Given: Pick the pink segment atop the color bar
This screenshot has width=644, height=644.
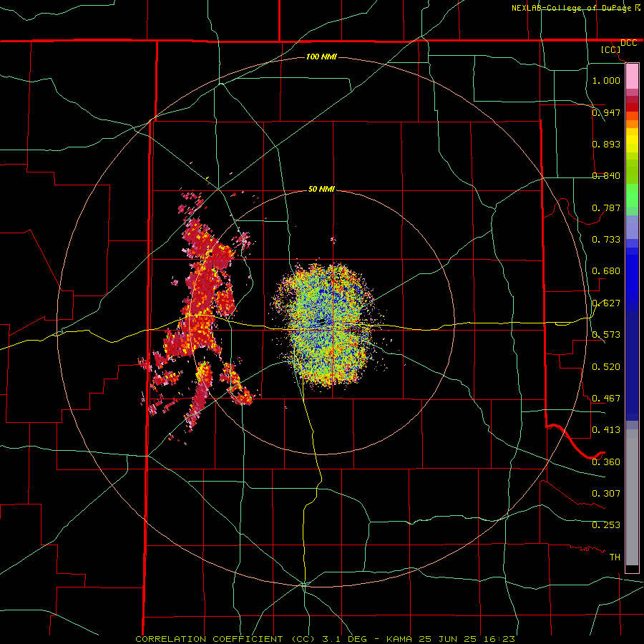Looking at the screenshot, I should point(632,77).
